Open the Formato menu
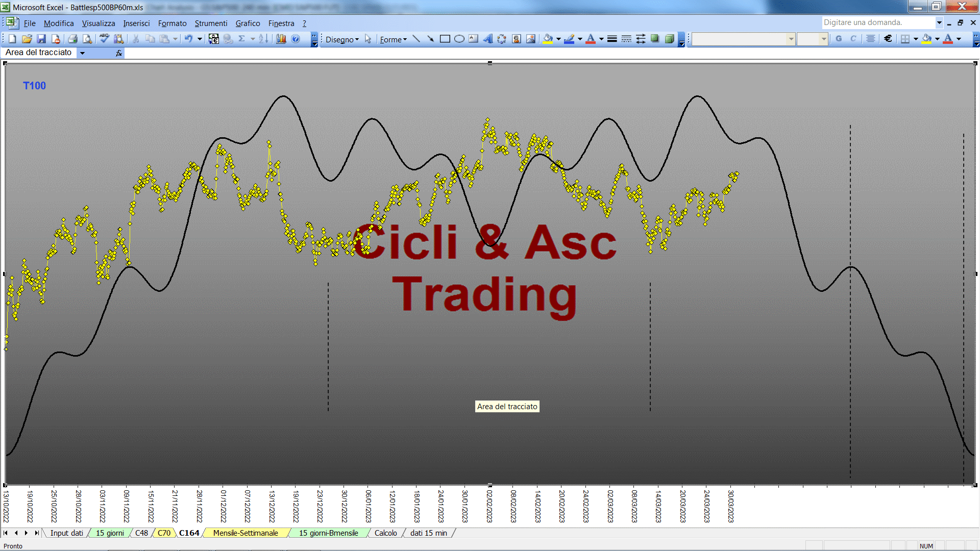Screen dimensions: 980x551 pyautogui.click(x=173, y=23)
